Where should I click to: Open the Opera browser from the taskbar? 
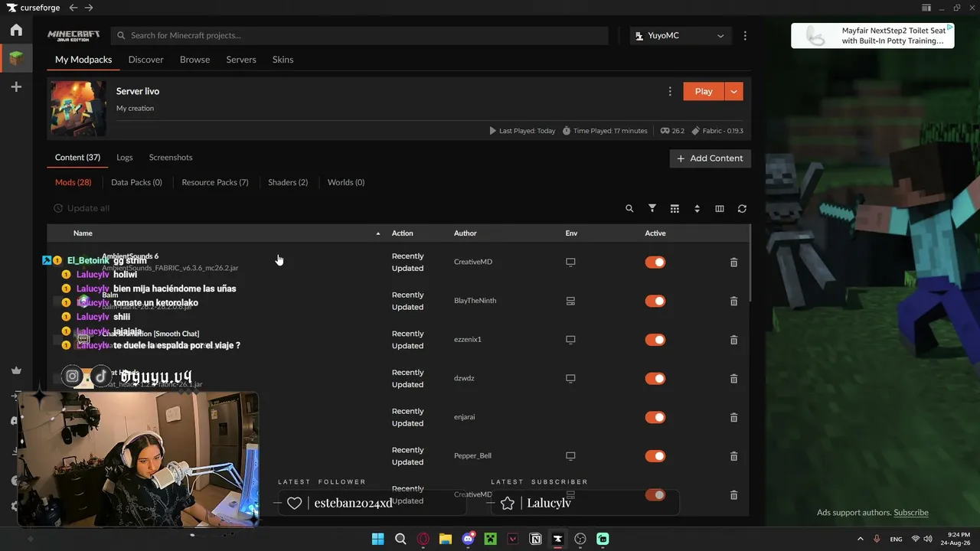pyautogui.click(x=423, y=539)
